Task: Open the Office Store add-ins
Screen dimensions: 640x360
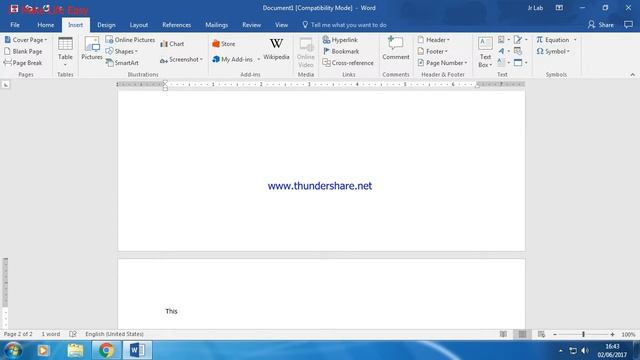Action: pyautogui.click(x=224, y=44)
